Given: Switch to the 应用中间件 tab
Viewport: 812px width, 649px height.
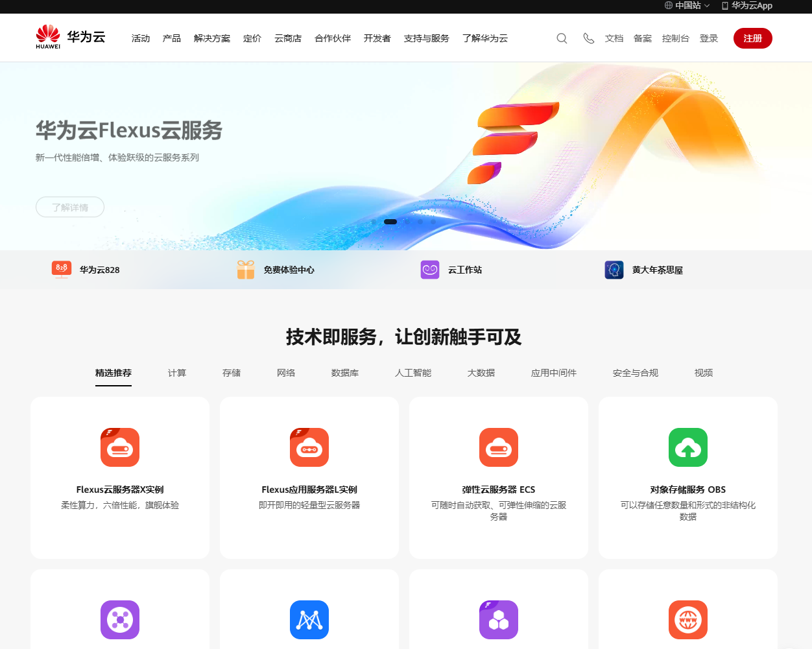Looking at the screenshot, I should point(554,373).
